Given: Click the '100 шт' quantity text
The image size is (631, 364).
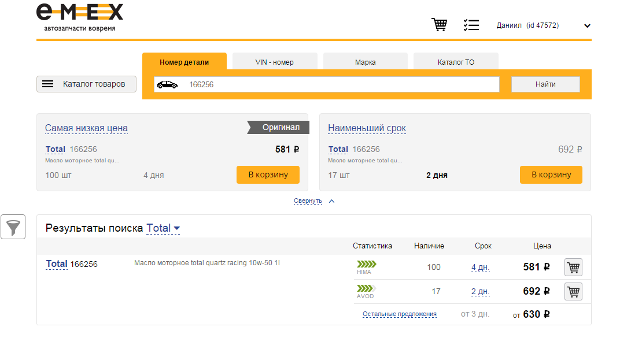Looking at the screenshot, I should 58,176.
